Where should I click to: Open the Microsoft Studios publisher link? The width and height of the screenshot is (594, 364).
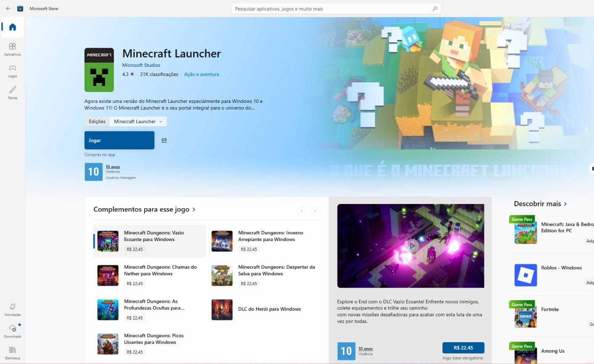coord(141,65)
